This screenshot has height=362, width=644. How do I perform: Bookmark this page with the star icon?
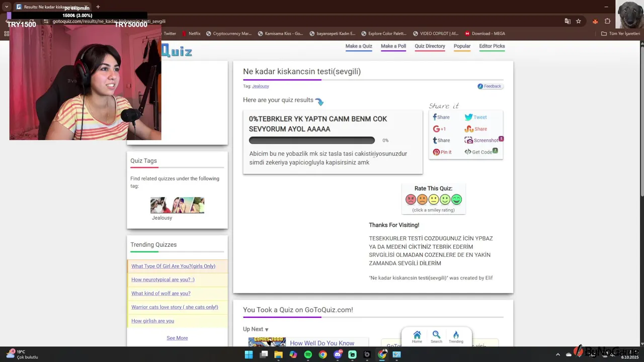click(579, 21)
